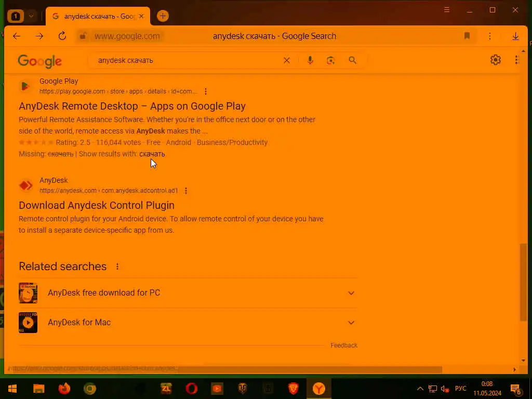Image resolution: width=532 pixels, height=399 pixels.
Task: Click the lock icon in address bar
Action: [83, 36]
